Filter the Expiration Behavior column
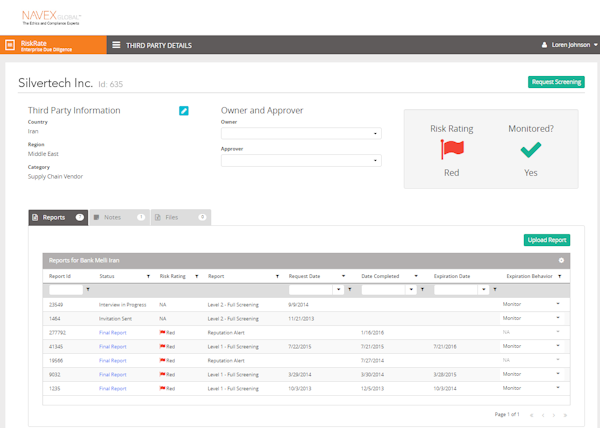The image size is (600, 428). tap(559, 276)
